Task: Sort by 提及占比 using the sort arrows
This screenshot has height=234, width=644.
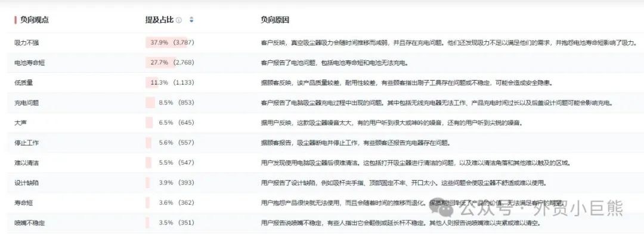Action: pos(191,20)
